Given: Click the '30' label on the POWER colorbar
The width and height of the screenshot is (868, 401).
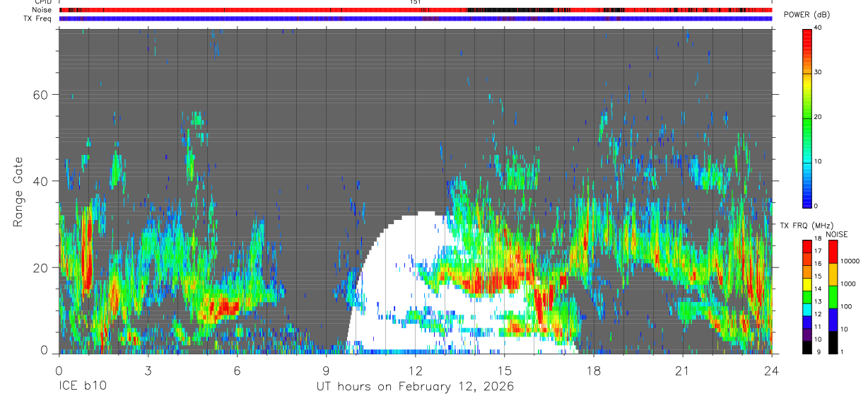Looking at the screenshot, I should (x=819, y=73).
